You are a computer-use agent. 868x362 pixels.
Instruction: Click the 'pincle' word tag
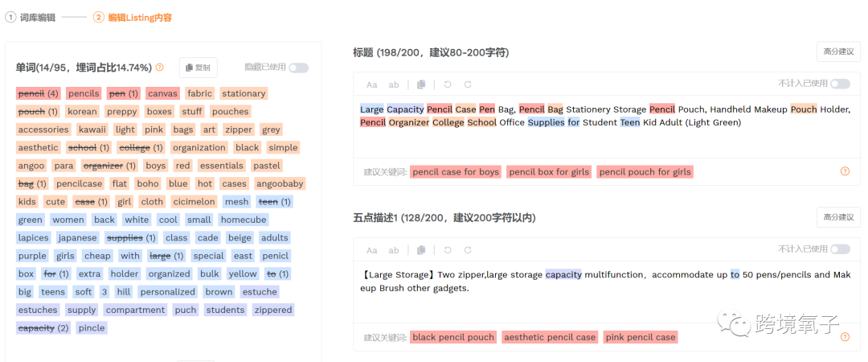click(92, 327)
